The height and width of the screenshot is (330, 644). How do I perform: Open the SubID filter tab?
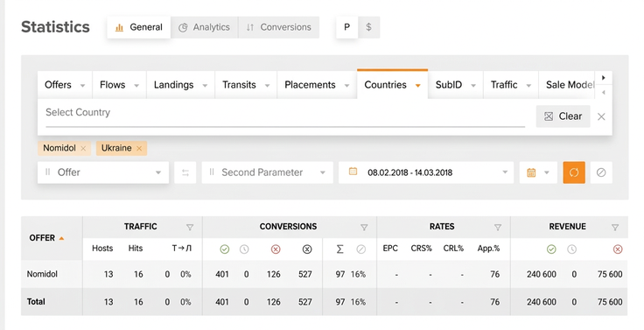(456, 85)
